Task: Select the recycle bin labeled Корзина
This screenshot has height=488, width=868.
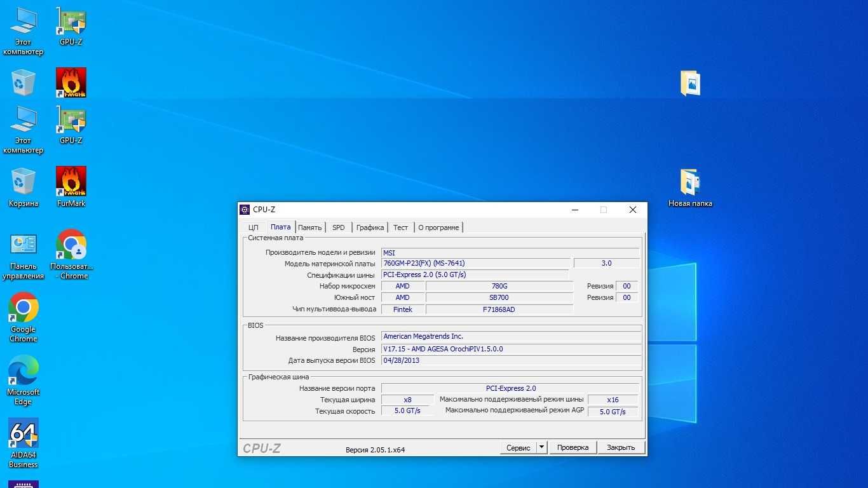Action: point(24,187)
